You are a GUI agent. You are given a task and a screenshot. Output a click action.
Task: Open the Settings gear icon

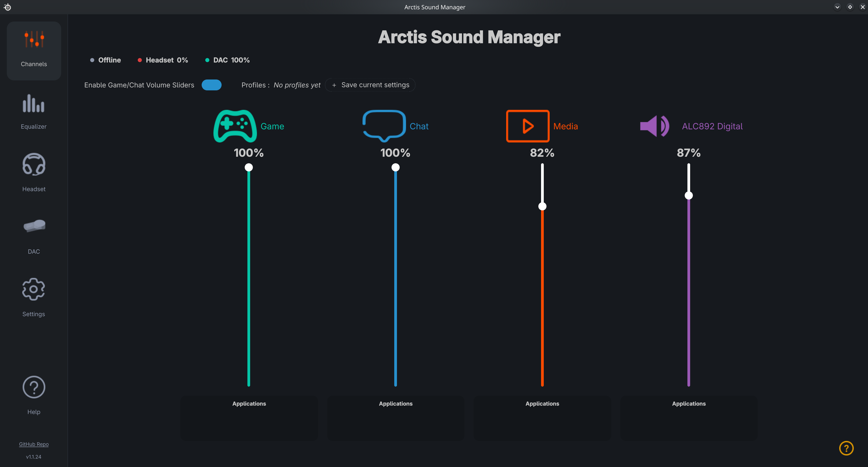[x=33, y=289]
